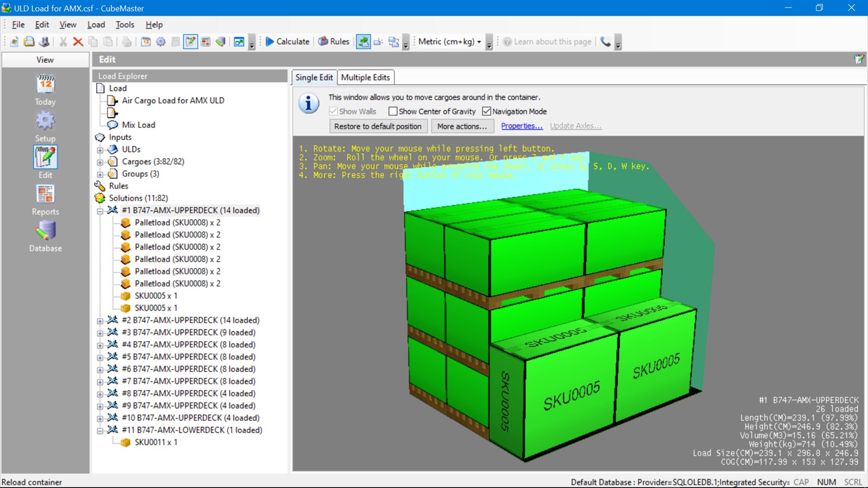Click the Edit icon in View sidebar
Image resolution: width=868 pixels, height=488 pixels.
[x=45, y=158]
